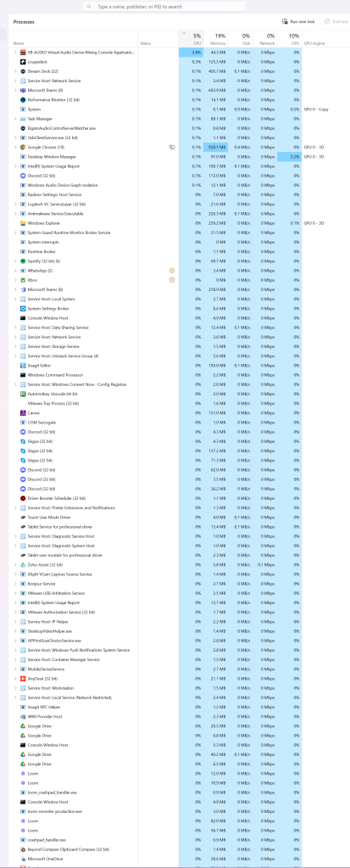Viewport: 350px width, 868px height.
Task: Expand the AnyDesk (32 bit) row
Action: 15,679
